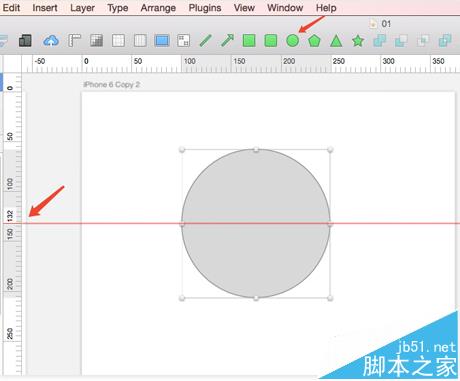Open the Window menu
This screenshot has height=381, width=460.
285,7
